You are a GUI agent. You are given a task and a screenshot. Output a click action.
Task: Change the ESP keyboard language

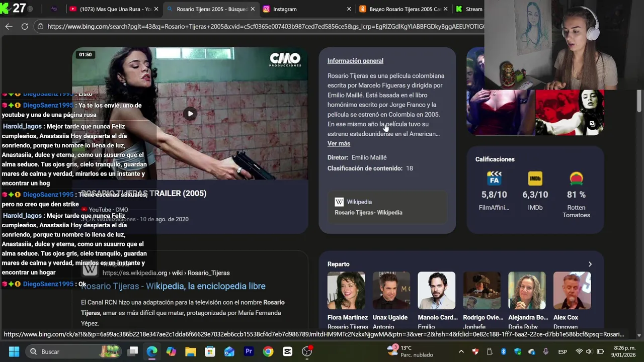pyautogui.click(x=563, y=351)
